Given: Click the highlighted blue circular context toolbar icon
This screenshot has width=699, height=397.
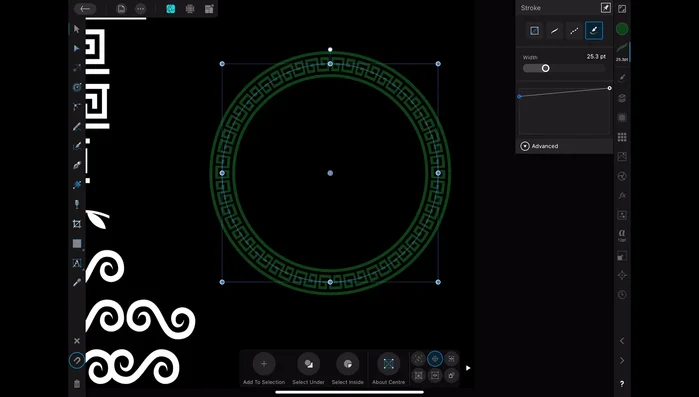Looking at the screenshot, I should [435, 359].
